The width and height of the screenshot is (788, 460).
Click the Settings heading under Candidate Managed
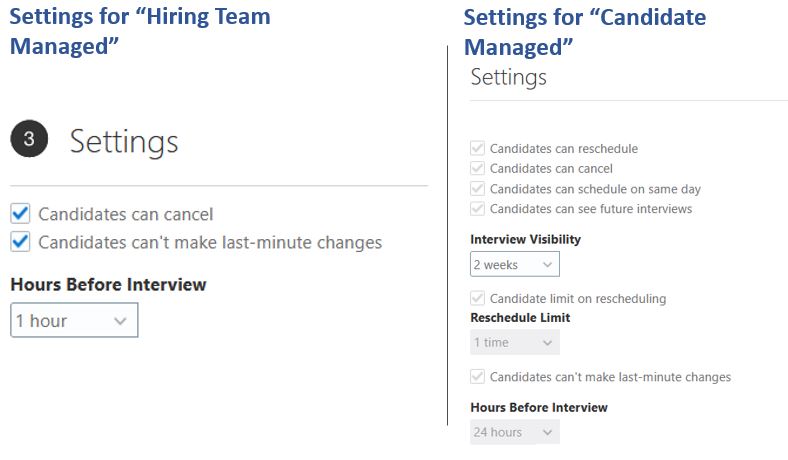tap(509, 77)
